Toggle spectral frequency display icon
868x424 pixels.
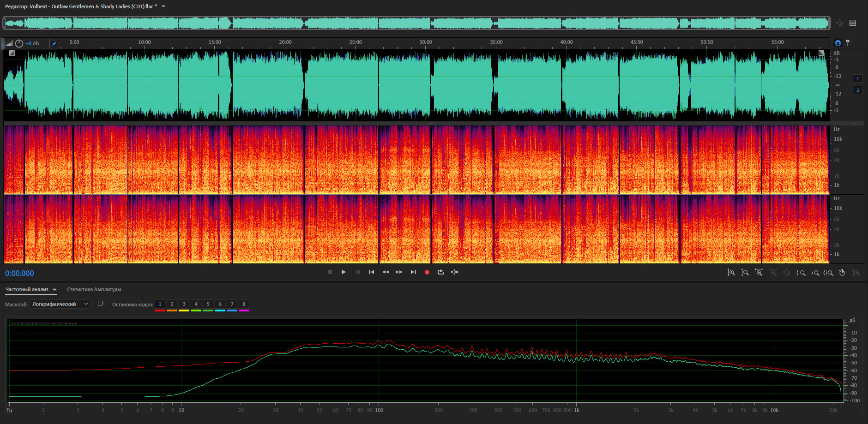(x=853, y=23)
